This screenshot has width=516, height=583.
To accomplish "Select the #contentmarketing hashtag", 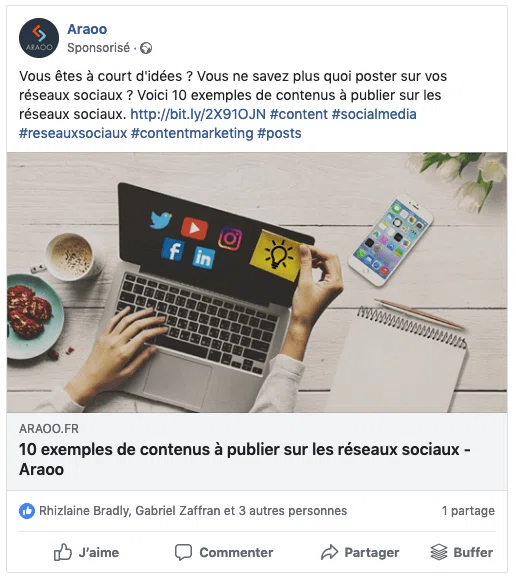I will pyautogui.click(x=192, y=133).
